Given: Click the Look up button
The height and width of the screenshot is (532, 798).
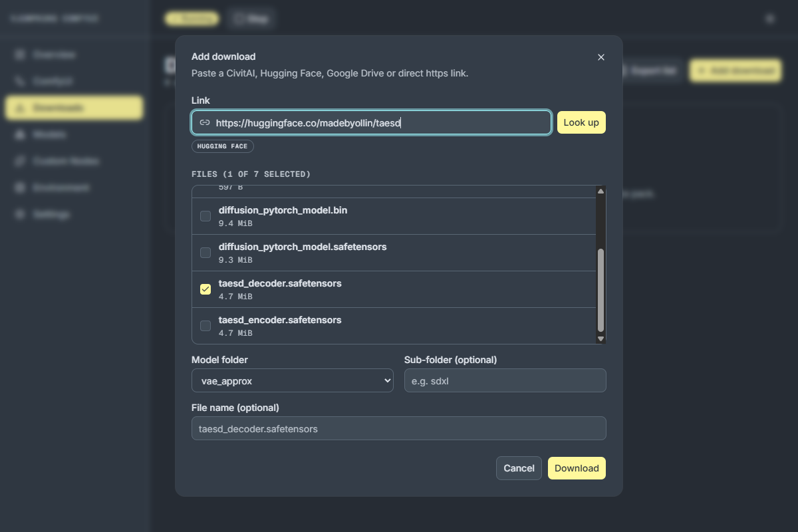Looking at the screenshot, I should pyautogui.click(x=581, y=122).
